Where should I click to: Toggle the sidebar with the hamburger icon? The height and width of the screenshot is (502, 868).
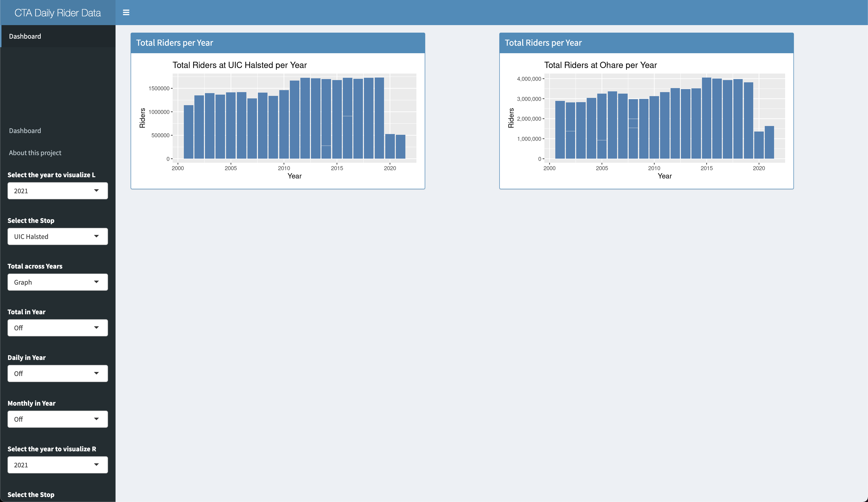tap(126, 12)
